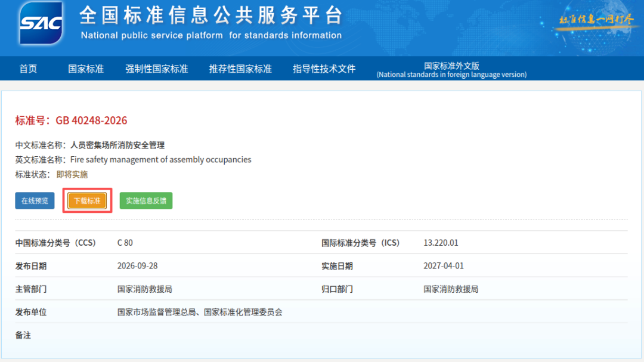Click the 下载标准 button

click(x=87, y=200)
